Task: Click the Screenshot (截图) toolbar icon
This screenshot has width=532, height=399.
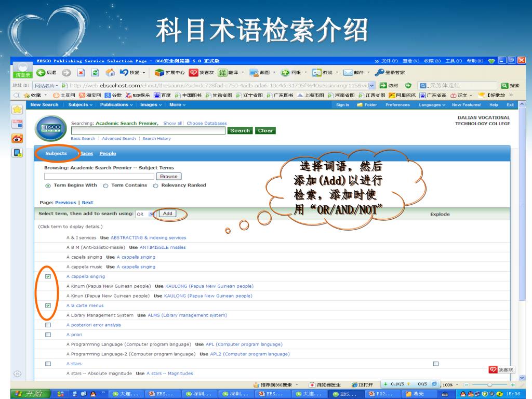Action: pos(254,73)
